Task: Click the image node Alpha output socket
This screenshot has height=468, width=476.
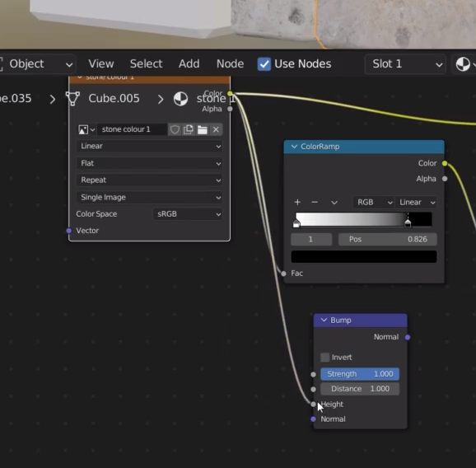Action: tap(230, 109)
